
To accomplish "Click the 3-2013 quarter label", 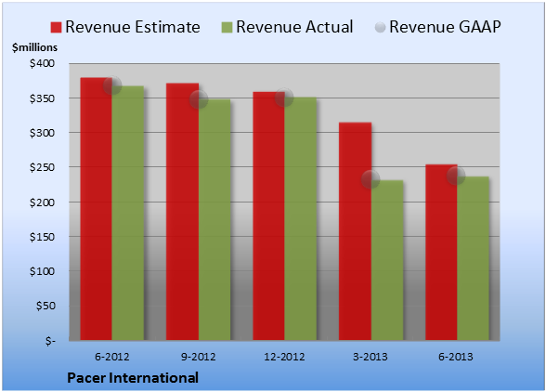I will 370,357.
